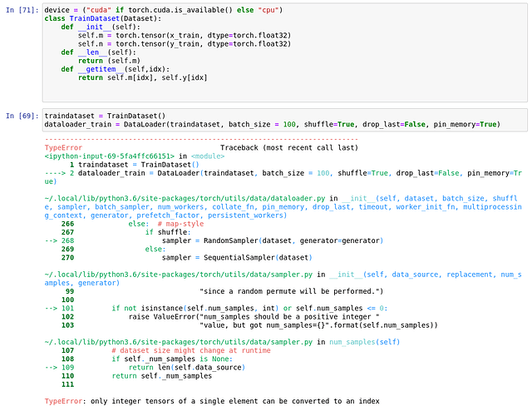Click the class TrainDataset(Dataset) definition line
The image size is (532, 416).
101,18
